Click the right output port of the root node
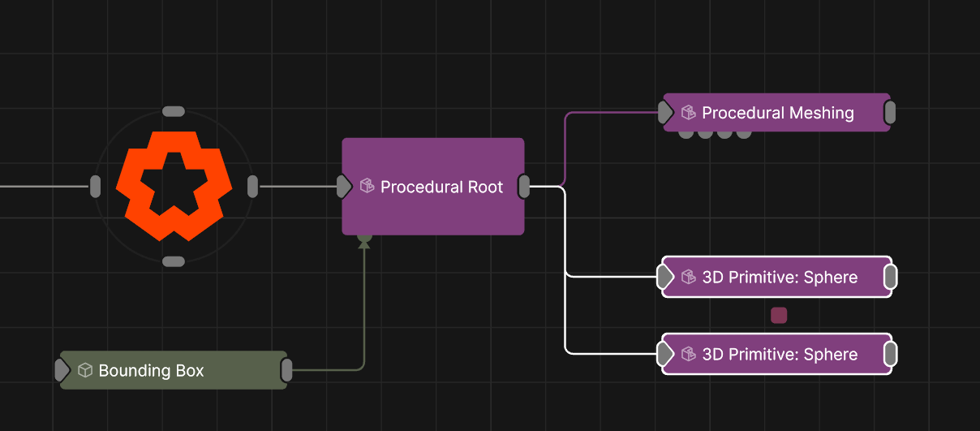This screenshot has width=980, height=431. pyautogui.click(x=252, y=186)
